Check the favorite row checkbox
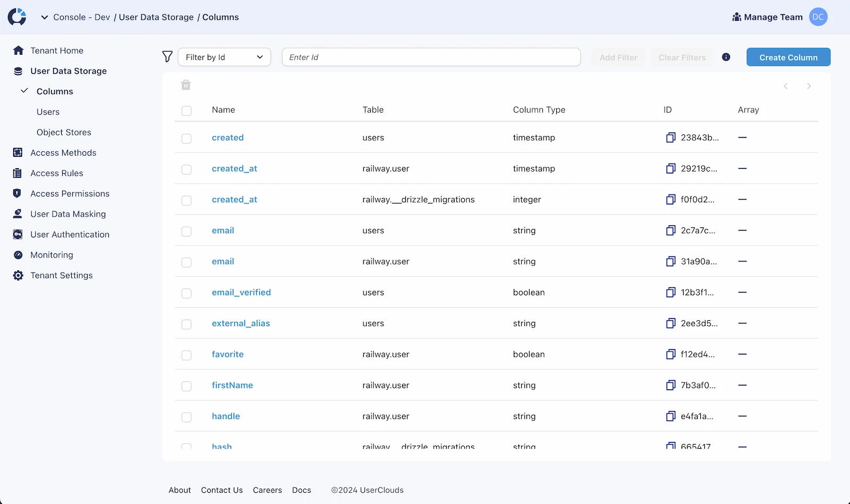The width and height of the screenshot is (850, 504). [186, 355]
